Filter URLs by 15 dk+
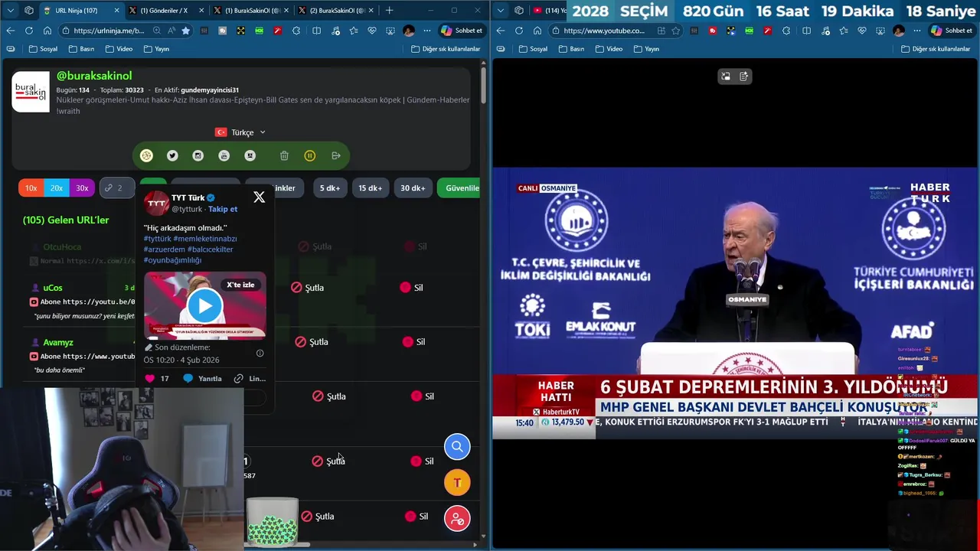 tap(370, 188)
